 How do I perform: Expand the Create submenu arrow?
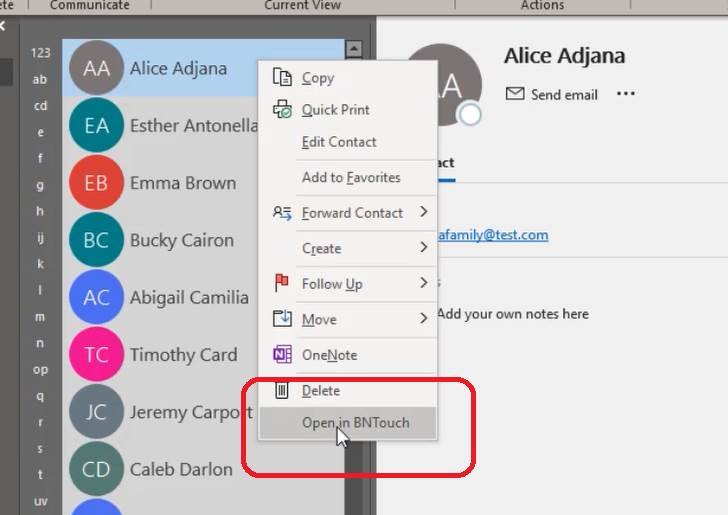pyautogui.click(x=423, y=247)
